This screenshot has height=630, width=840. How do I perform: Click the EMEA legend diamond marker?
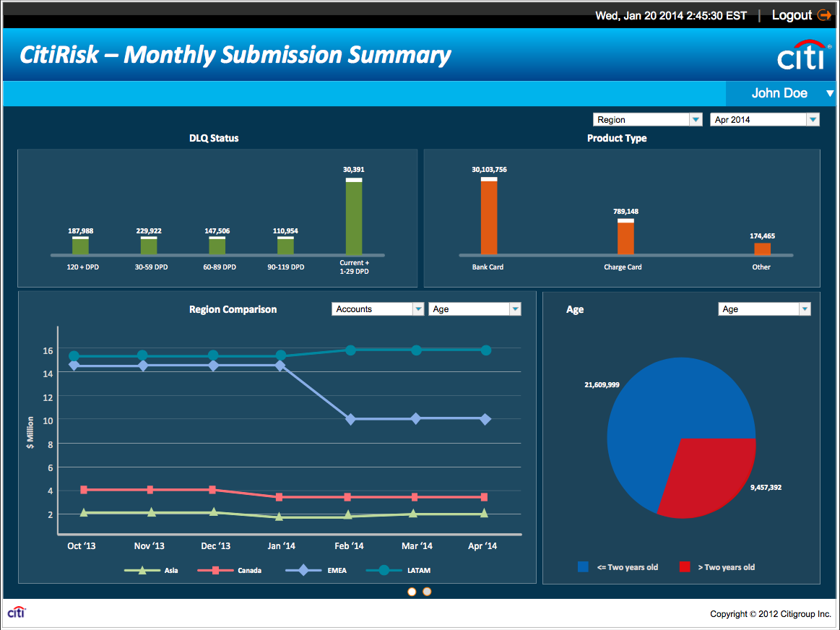point(304,570)
